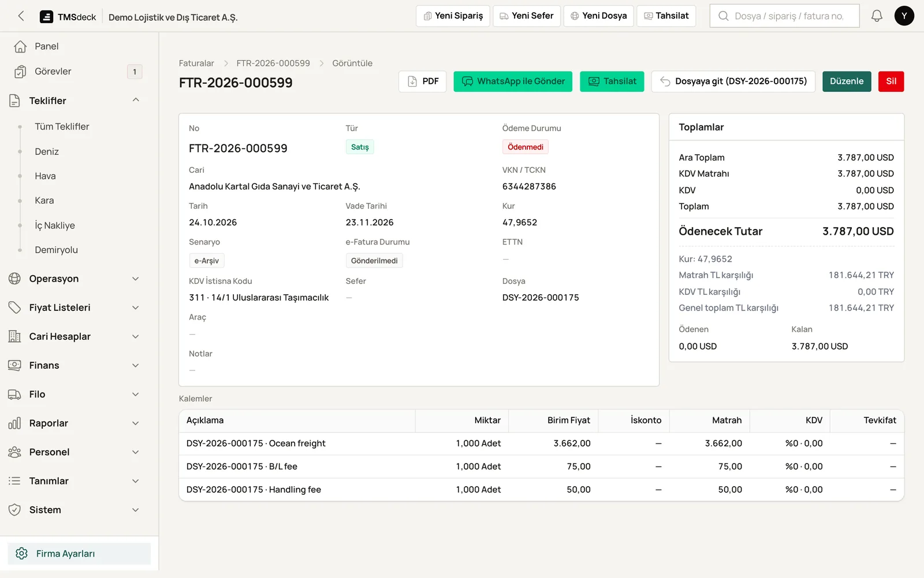Click the back arrow icon
The height and width of the screenshot is (578, 924).
pos(21,16)
